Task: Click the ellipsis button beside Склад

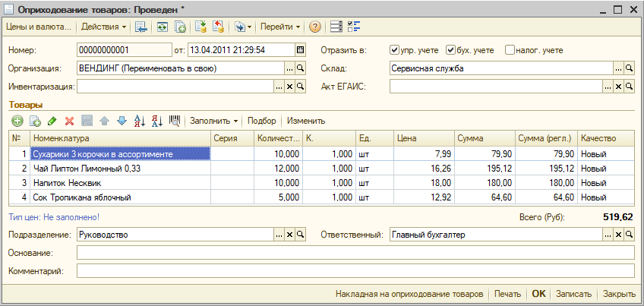Action: coord(618,68)
